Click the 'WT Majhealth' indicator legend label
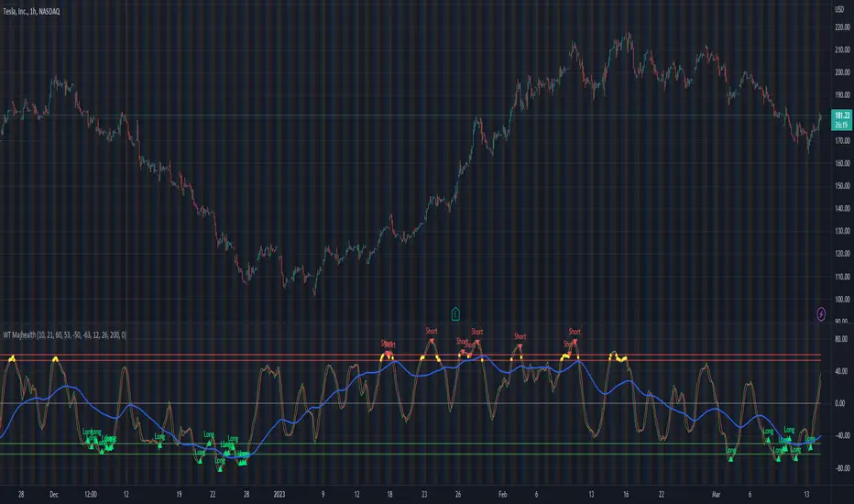Viewport: 854px width, 504px height. [x=65, y=335]
